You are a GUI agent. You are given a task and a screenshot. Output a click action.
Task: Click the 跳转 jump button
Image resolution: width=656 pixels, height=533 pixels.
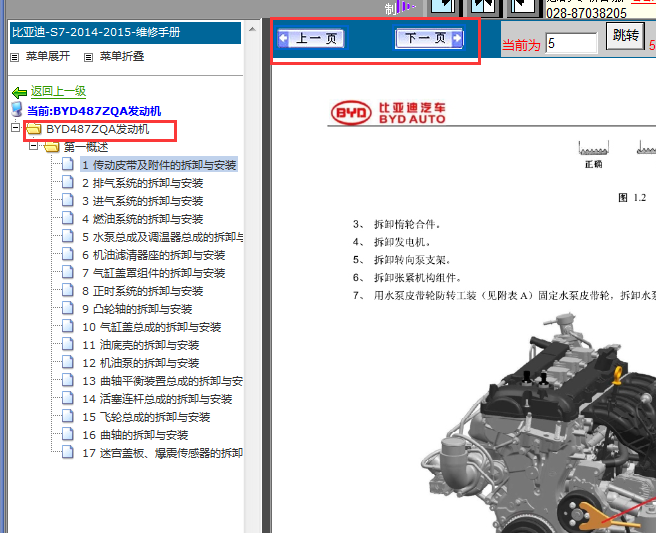[625, 35]
